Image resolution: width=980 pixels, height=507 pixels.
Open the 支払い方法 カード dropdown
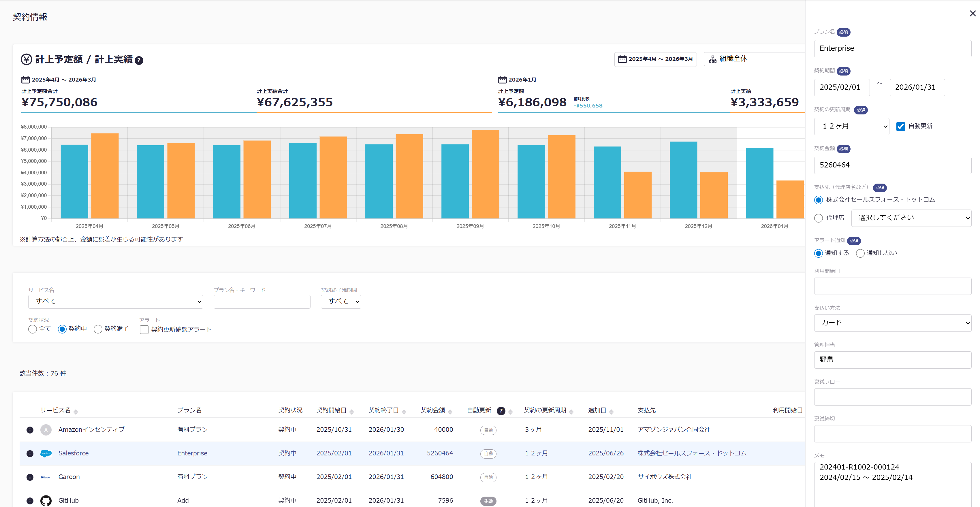[x=892, y=323]
